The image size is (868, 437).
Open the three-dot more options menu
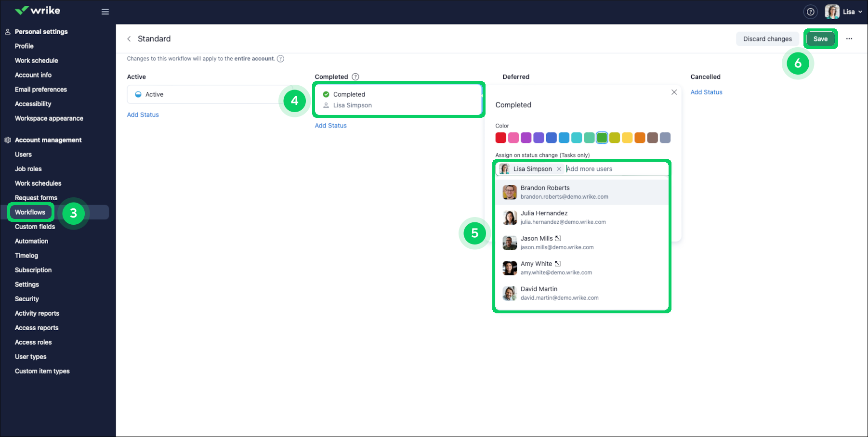tap(849, 39)
